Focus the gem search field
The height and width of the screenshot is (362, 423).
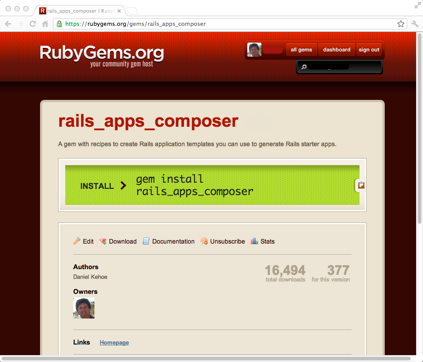point(339,67)
